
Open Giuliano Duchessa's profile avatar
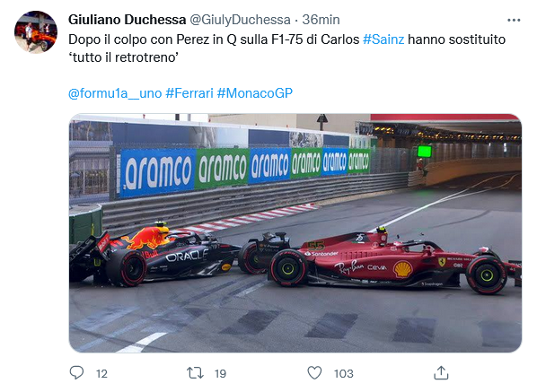[x=36, y=32]
